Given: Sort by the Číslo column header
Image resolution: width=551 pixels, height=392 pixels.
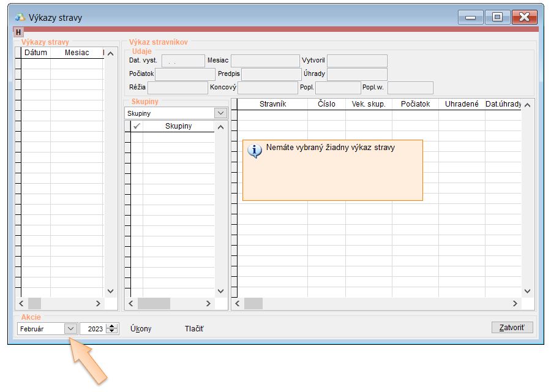Looking at the screenshot, I should point(326,104).
